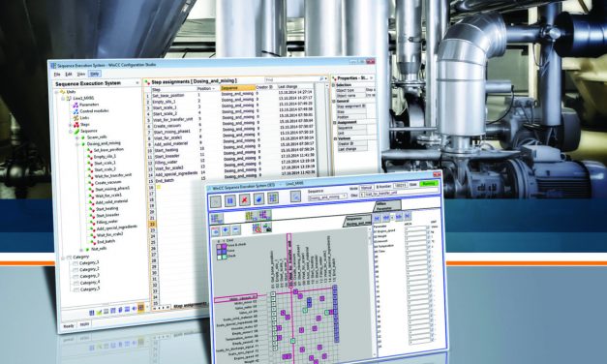Click the Object name property field
This screenshot has width=607, height=364.
(370, 95)
